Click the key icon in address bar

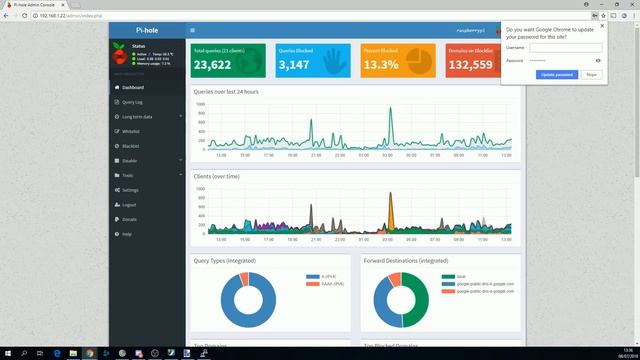[x=595, y=16]
